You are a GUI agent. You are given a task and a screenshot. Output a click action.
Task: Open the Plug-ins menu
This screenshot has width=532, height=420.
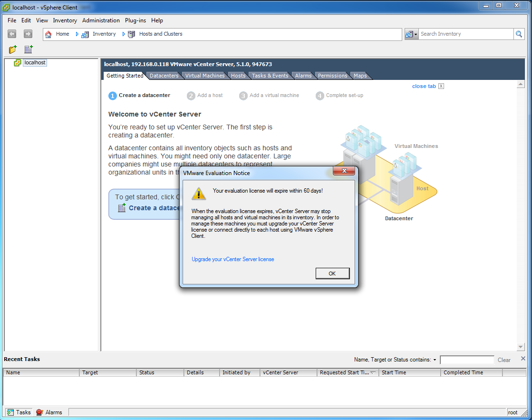[135, 20]
